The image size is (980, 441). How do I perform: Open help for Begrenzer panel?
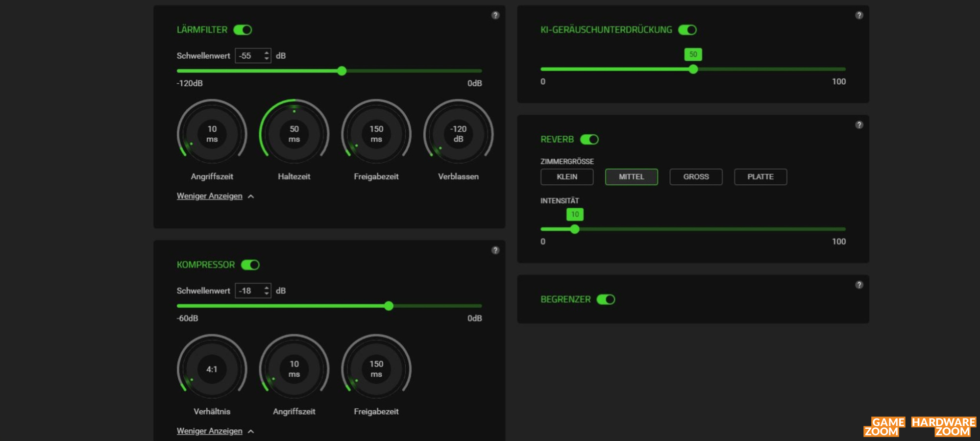pyautogui.click(x=859, y=285)
